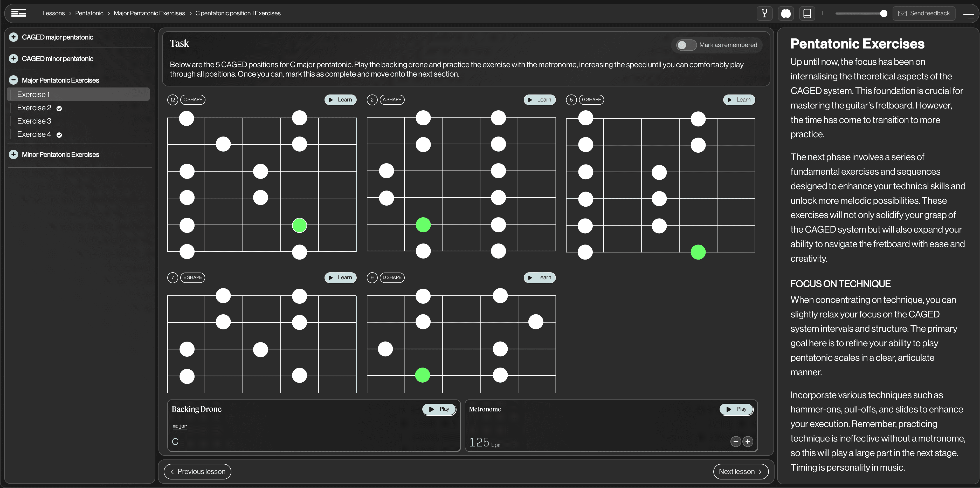Click the brain icon in the header
980x488 pixels.
[x=786, y=13]
